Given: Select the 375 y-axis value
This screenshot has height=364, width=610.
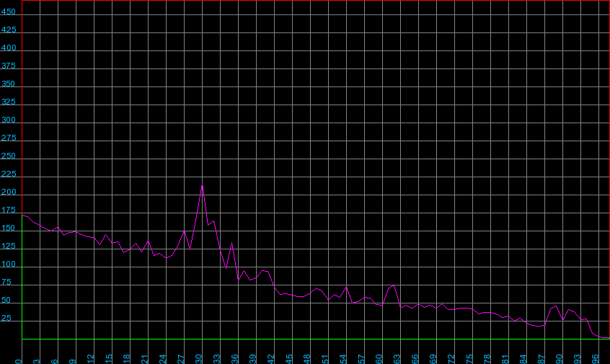Looking at the screenshot, I should [8, 66].
